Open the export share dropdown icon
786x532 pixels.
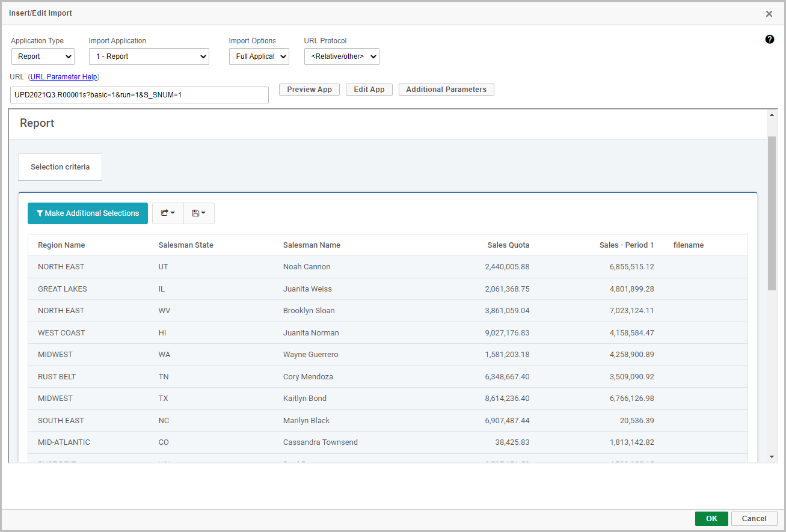click(x=168, y=213)
